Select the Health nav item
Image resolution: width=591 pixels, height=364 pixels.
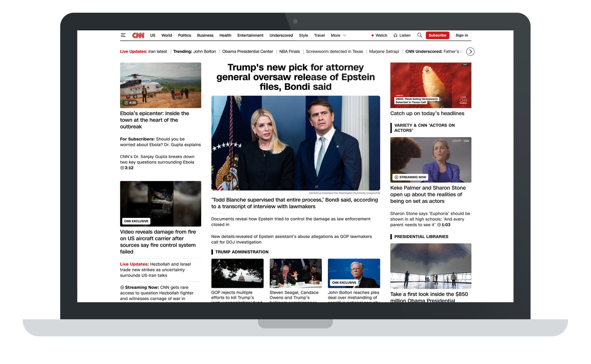(225, 35)
